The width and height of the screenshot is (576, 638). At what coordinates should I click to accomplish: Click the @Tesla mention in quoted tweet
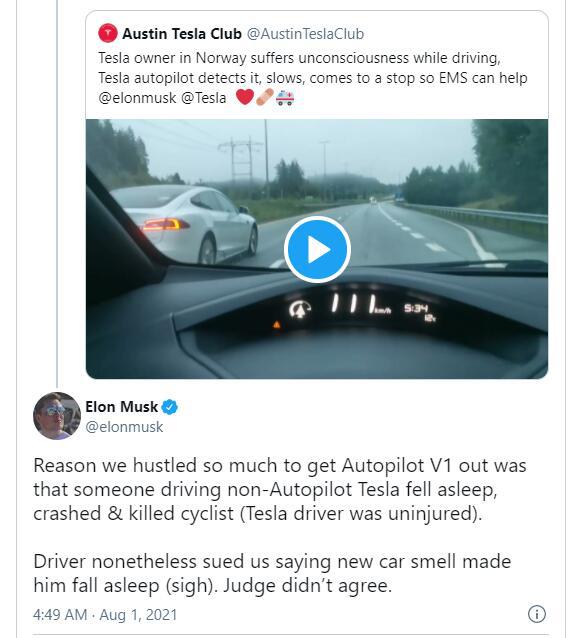point(203,98)
